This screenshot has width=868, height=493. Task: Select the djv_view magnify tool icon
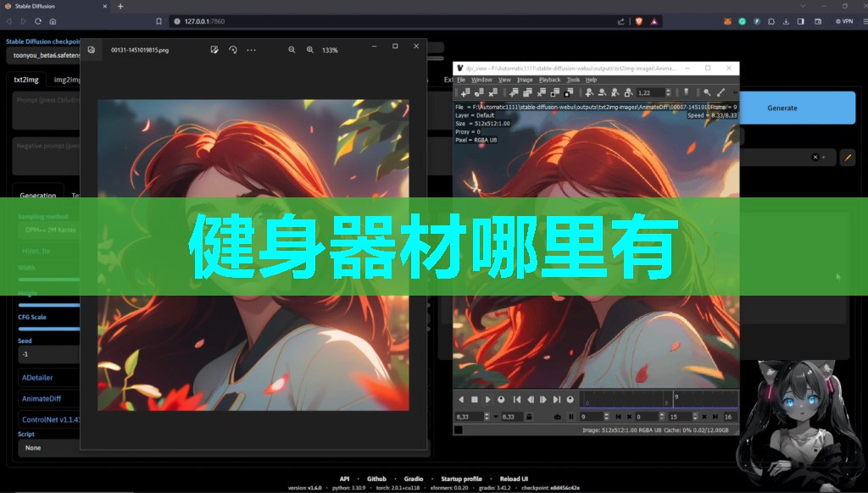707,92
